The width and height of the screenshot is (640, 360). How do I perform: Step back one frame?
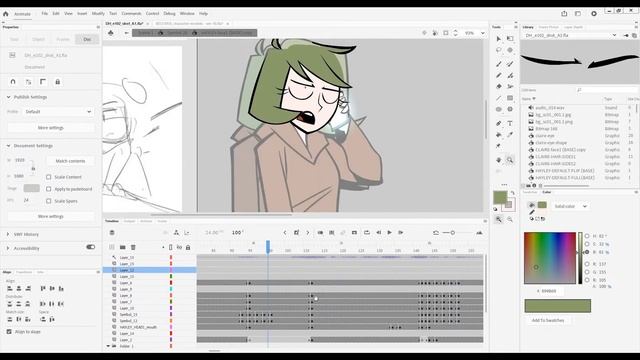378,233
